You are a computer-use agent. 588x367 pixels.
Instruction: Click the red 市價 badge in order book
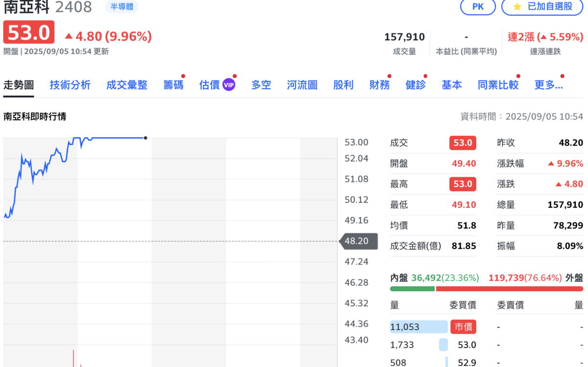coord(463,326)
